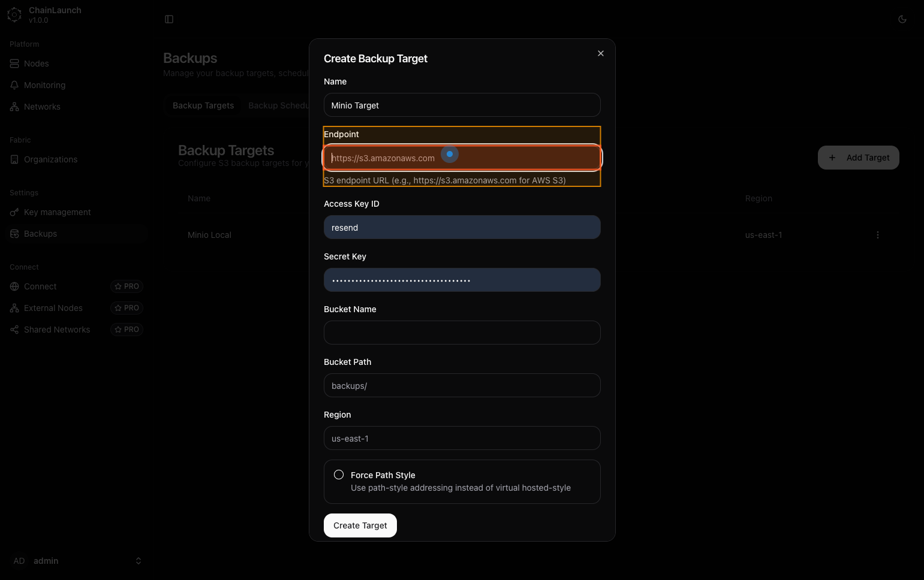This screenshot has width=924, height=580.
Task: Click the Add Target button
Action: pyautogui.click(x=858, y=158)
